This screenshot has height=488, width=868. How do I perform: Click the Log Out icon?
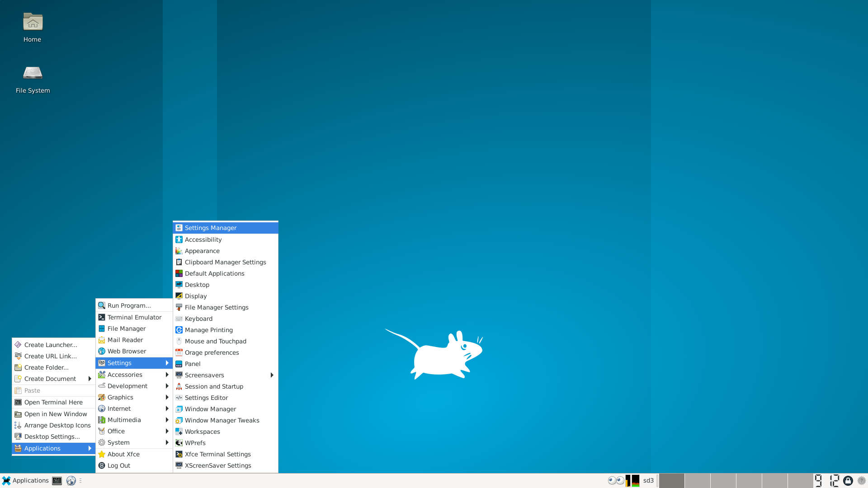102,465
